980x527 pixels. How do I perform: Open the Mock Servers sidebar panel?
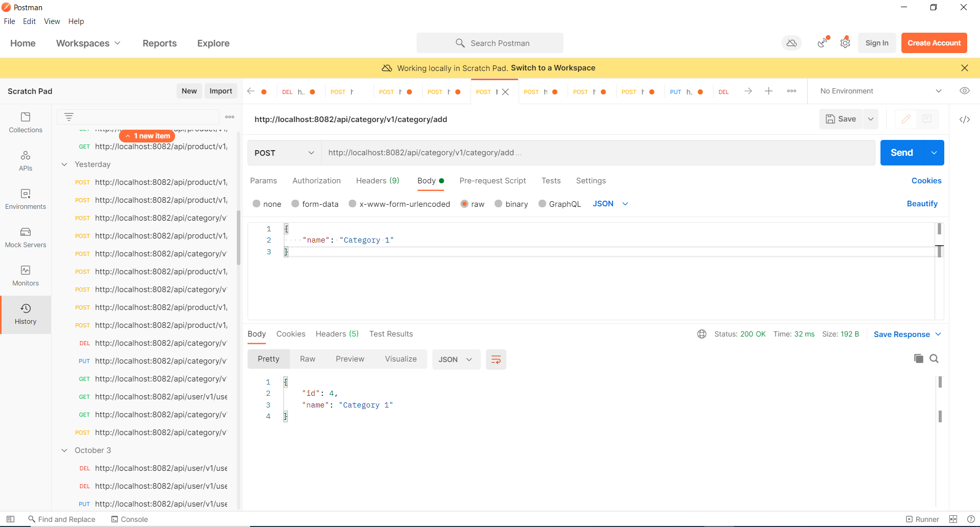(x=26, y=238)
